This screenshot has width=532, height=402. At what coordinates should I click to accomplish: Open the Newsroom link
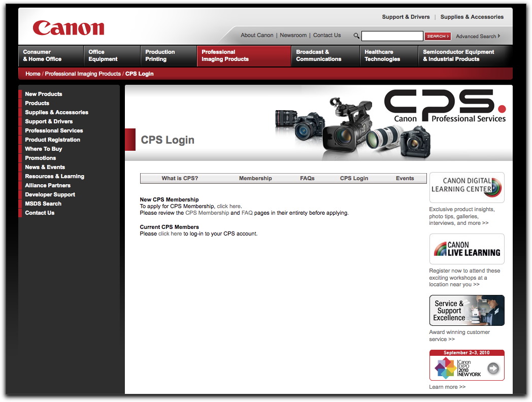coord(293,36)
